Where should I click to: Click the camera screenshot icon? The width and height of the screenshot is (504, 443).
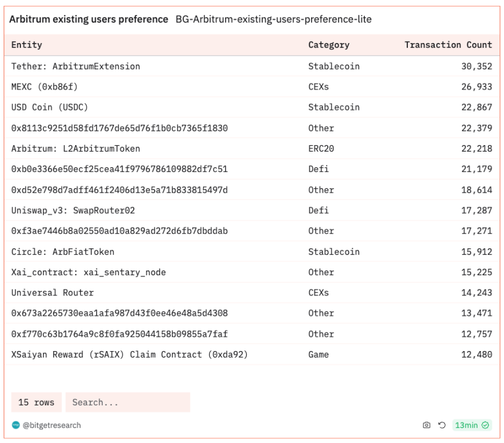[426, 425]
